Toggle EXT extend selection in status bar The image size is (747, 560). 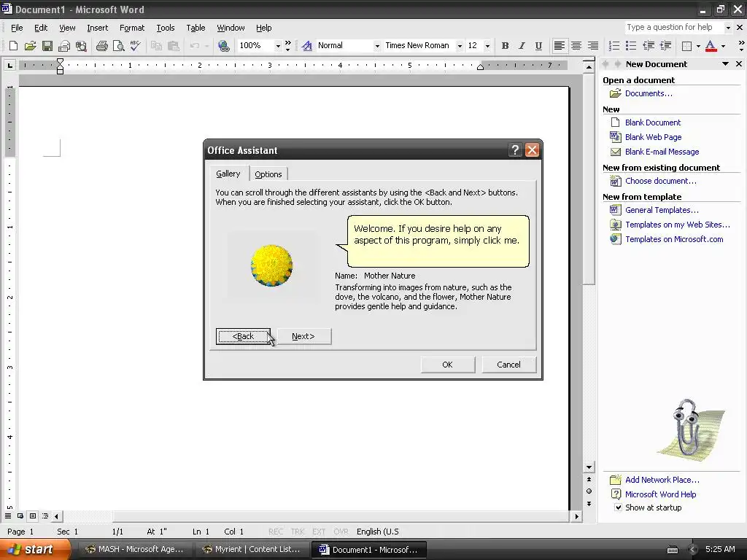[x=319, y=532]
